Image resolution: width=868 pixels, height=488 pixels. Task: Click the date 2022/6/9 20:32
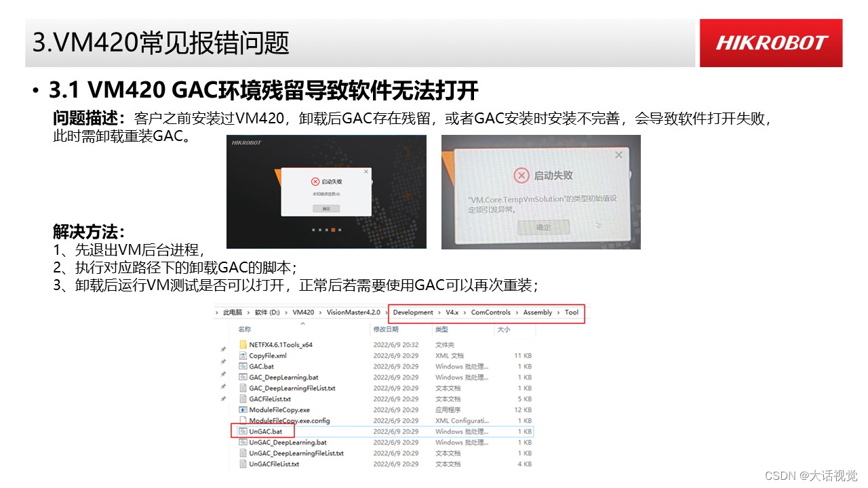pos(396,345)
